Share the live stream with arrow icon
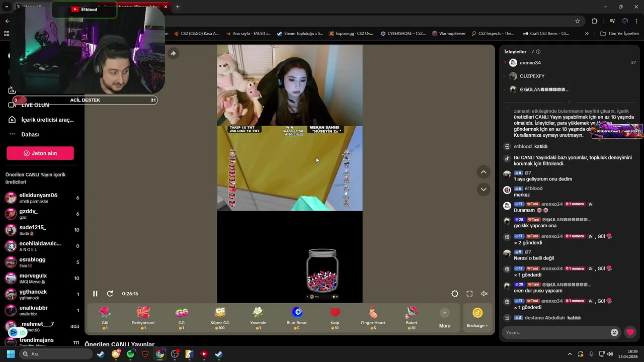The image size is (644, 362). 173,53
